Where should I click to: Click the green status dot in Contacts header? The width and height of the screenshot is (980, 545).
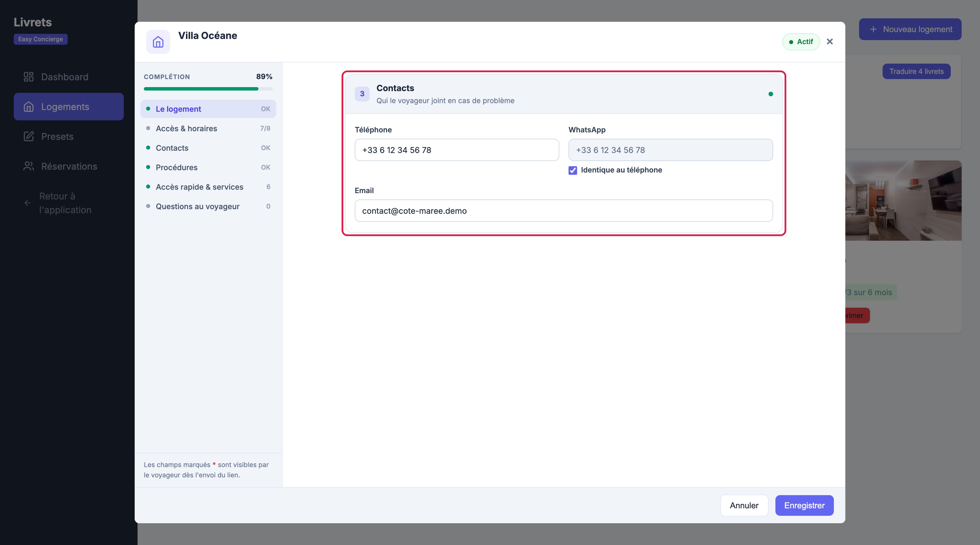pyautogui.click(x=770, y=94)
